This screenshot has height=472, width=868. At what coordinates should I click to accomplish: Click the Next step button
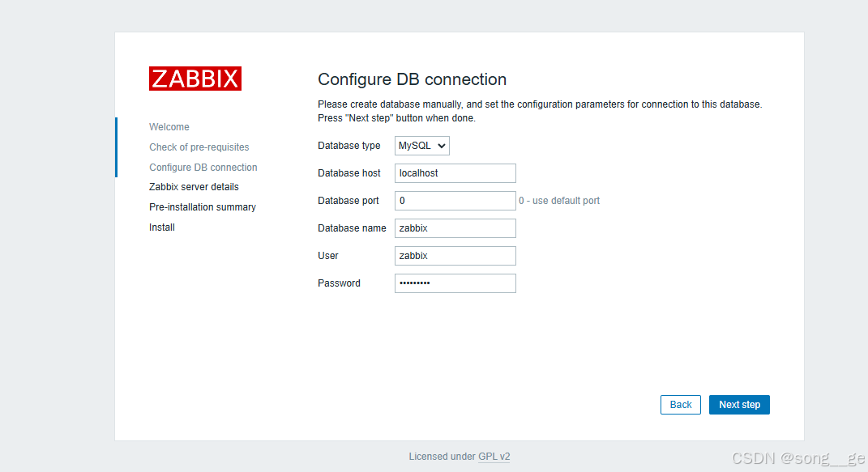(739, 405)
